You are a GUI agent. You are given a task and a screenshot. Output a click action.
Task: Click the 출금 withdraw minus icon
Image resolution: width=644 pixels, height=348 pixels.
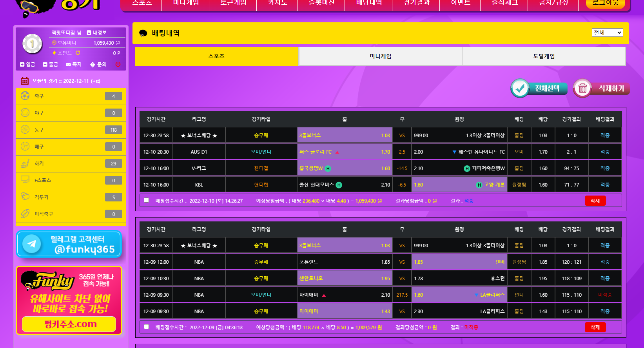point(45,64)
